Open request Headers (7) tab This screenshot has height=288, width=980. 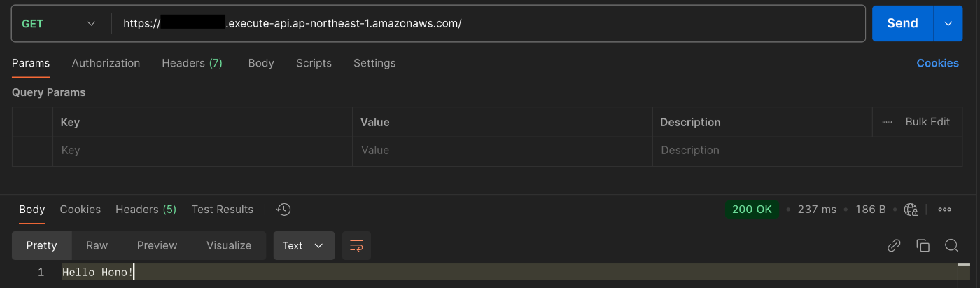click(192, 63)
